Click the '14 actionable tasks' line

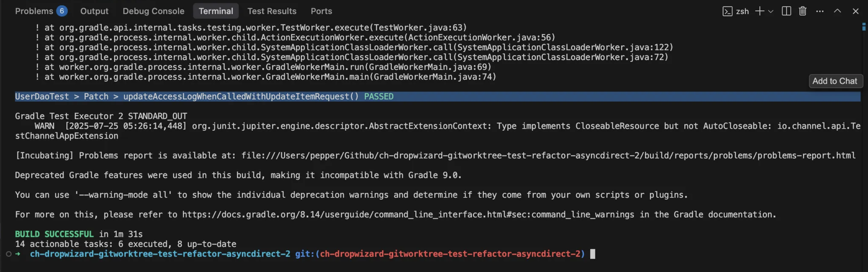(x=125, y=244)
